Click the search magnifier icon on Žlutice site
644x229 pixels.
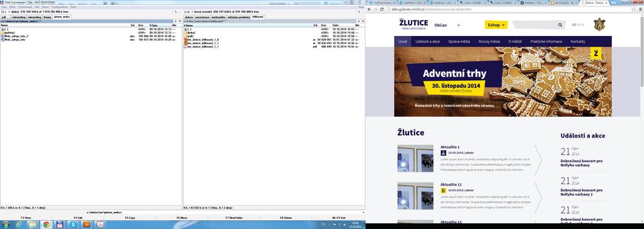coord(560,25)
